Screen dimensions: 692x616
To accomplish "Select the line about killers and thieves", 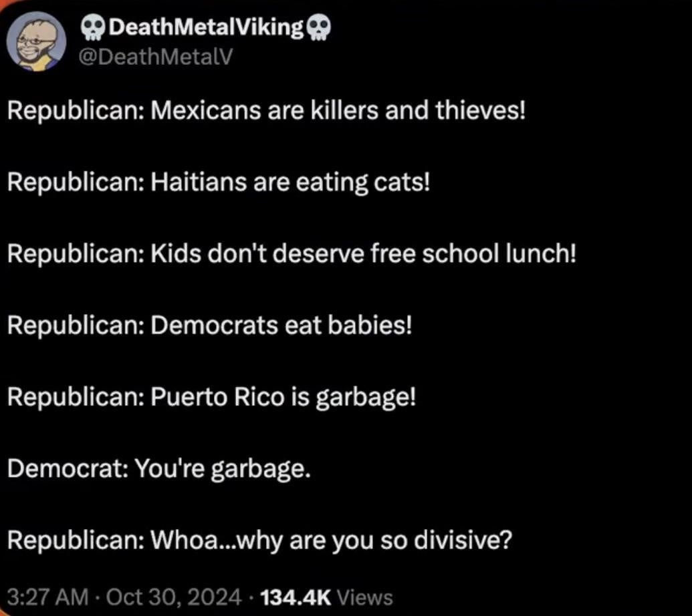I will [x=267, y=110].
